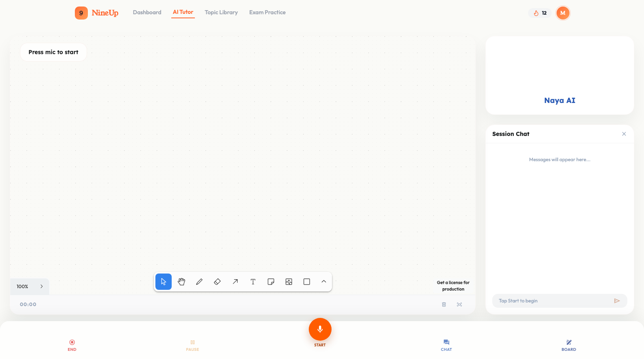Clear board with trash icon
The image size is (644, 359).
coord(444,304)
